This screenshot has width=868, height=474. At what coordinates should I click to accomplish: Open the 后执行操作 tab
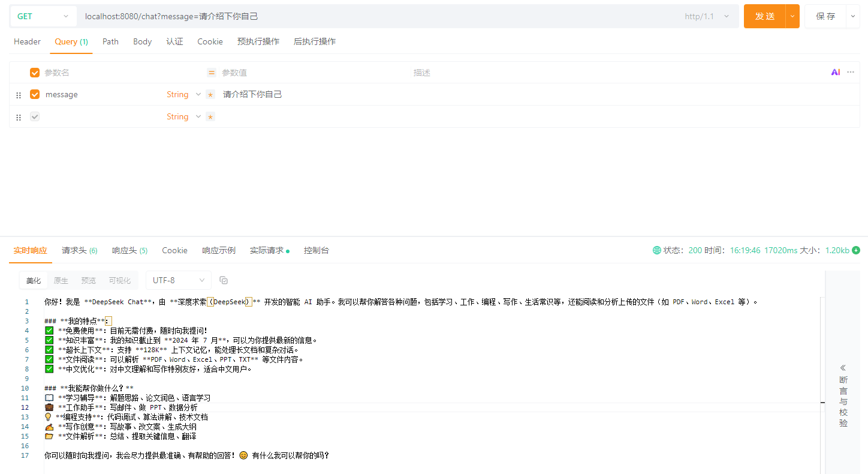pyautogui.click(x=315, y=41)
